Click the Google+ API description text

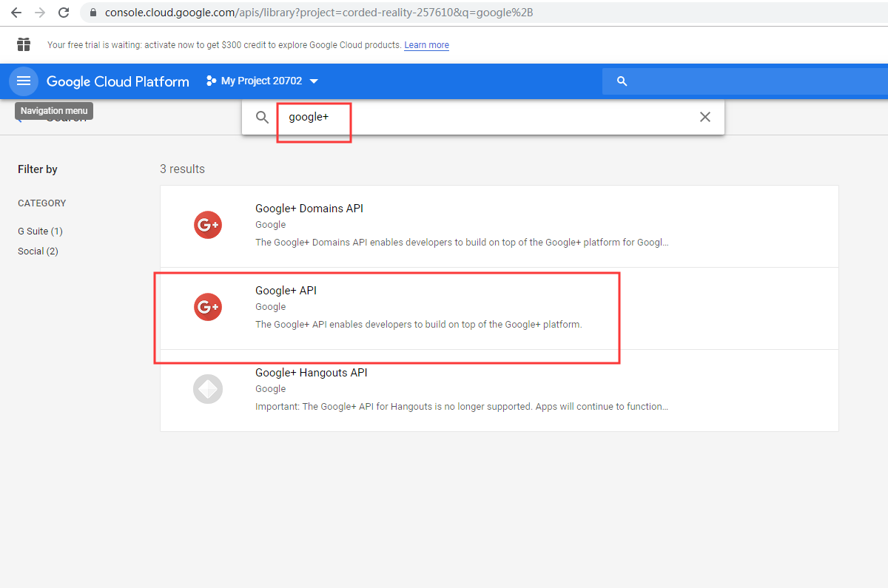coord(419,325)
